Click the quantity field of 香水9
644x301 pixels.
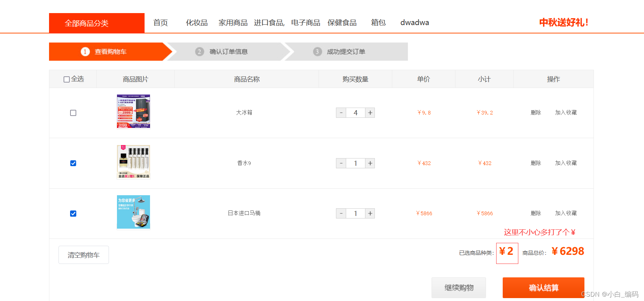(356, 163)
